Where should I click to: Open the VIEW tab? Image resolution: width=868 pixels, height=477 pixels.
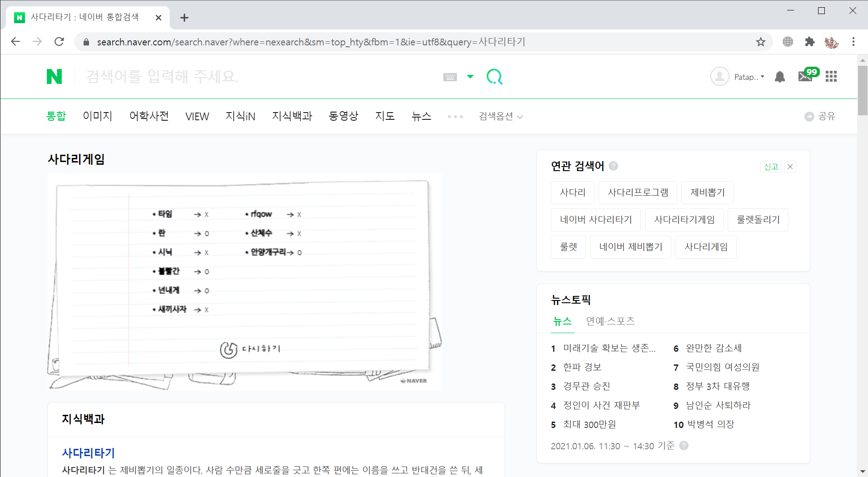click(197, 117)
